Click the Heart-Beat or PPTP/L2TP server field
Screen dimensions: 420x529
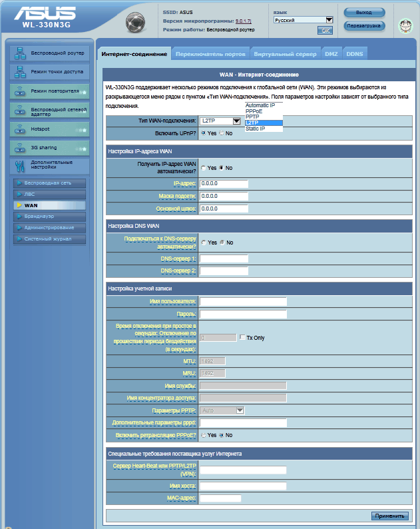(243, 470)
